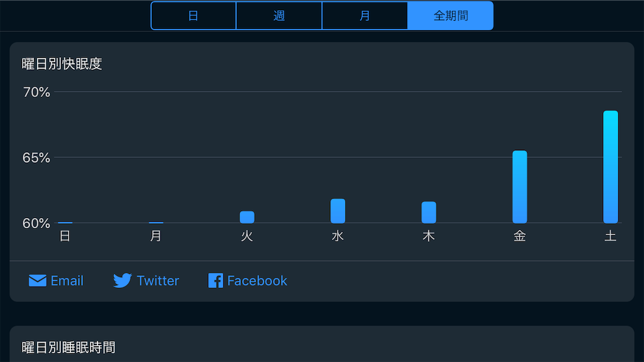
Task: Click the Wednesday (水) bar
Action: pos(338,211)
